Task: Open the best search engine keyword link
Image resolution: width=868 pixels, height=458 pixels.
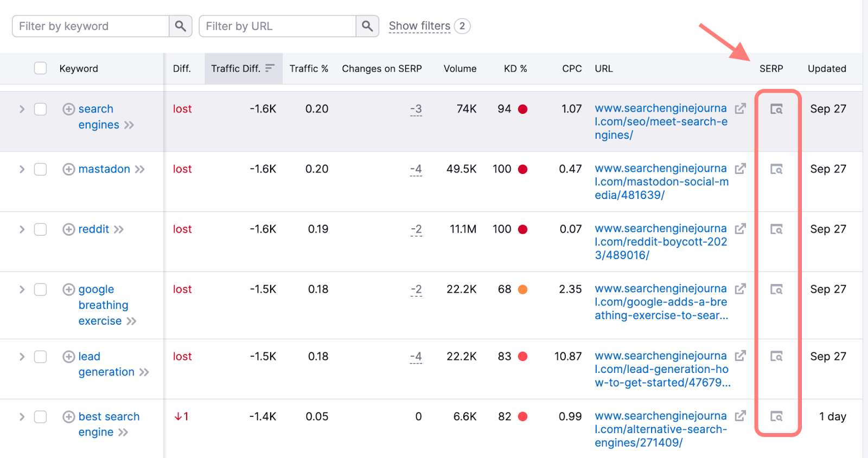Action: click(109, 424)
